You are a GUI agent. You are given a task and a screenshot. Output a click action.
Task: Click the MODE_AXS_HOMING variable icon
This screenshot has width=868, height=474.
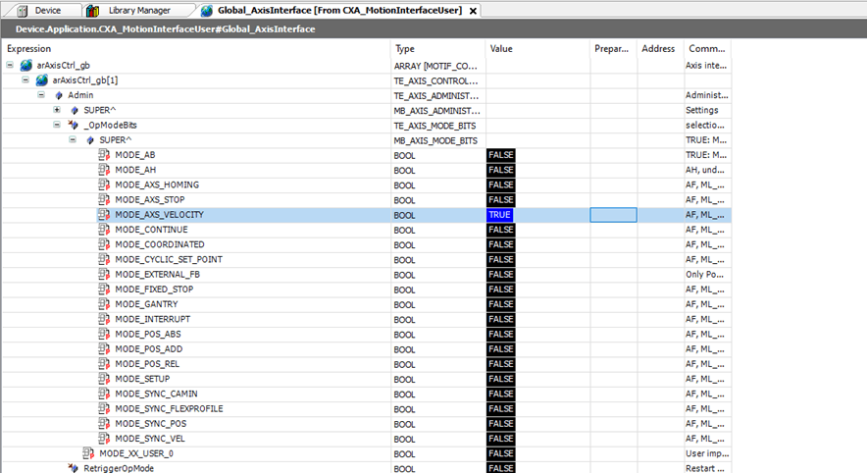coord(105,184)
